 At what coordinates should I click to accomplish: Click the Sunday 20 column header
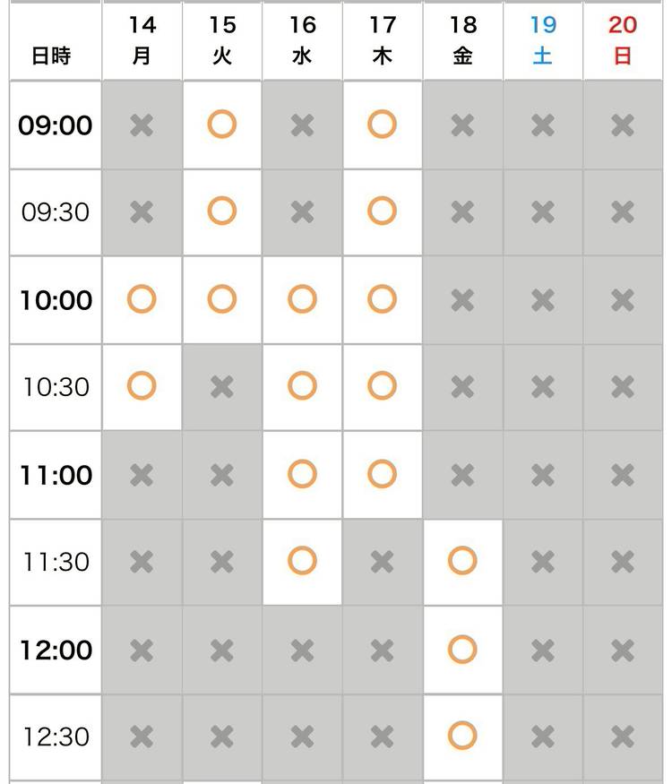pos(622,40)
